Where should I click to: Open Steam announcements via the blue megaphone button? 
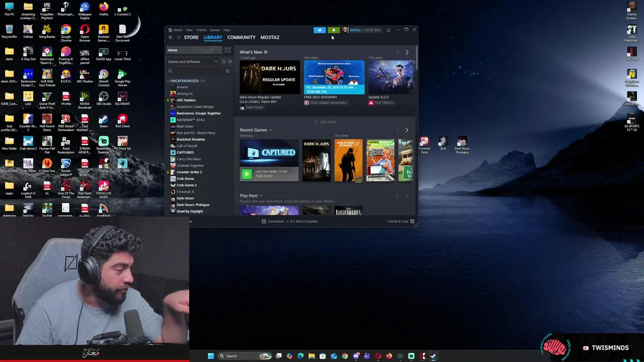point(319,30)
